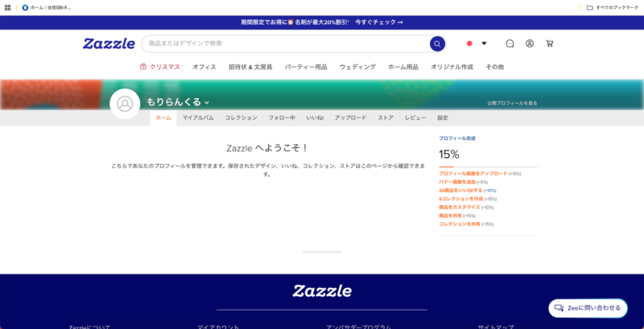Click the blue search magnifier button
Image resolution: width=644 pixels, height=329 pixels.
(x=437, y=44)
